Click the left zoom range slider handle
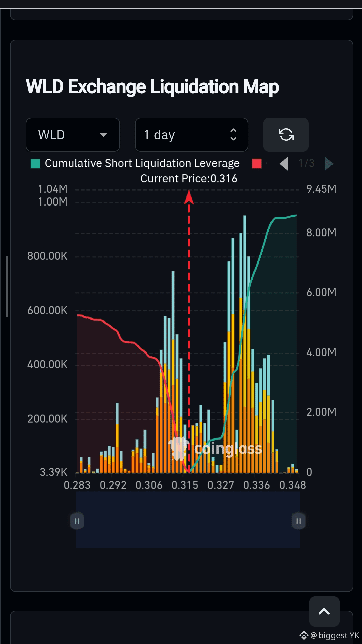Screen dimensions: 362x644 click(x=77, y=521)
